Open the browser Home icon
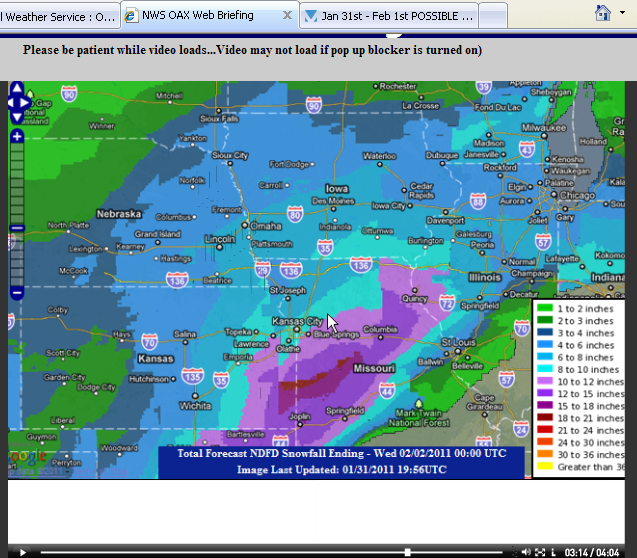This screenshot has height=558, width=637. [x=603, y=14]
